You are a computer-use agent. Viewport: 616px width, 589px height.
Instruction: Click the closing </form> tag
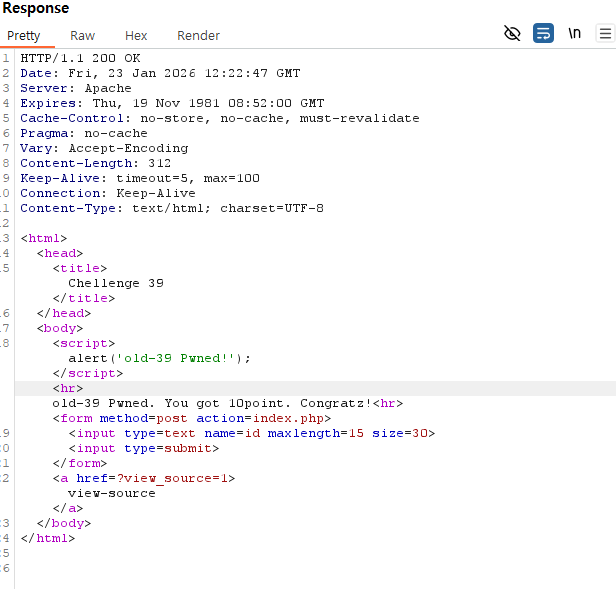click(x=80, y=463)
